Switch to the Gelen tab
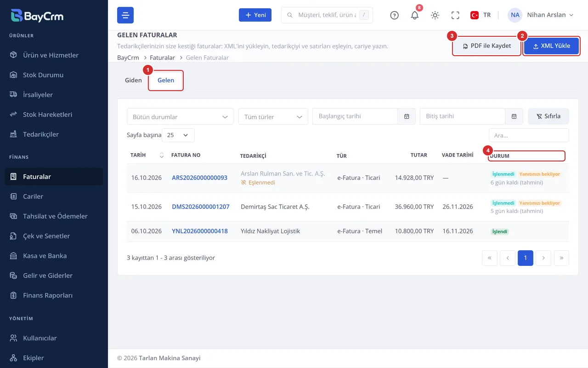The height and width of the screenshot is (368, 588). pyautogui.click(x=166, y=80)
